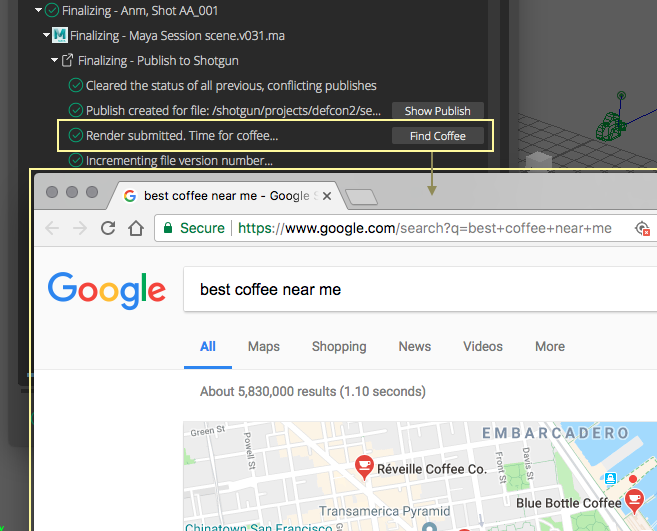657x531 pixels.
Task: Click the Réveille Coffee Co. map pin
Action: 364,466
